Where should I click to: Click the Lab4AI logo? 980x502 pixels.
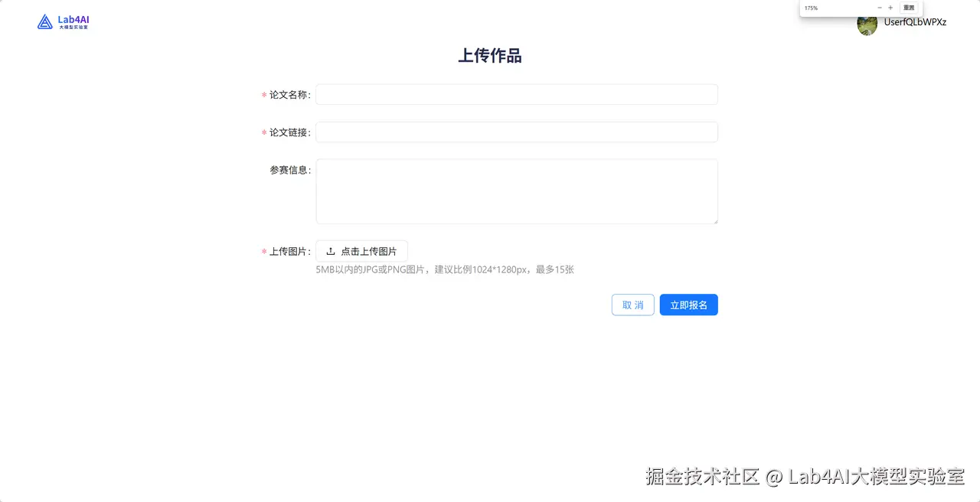coord(64,22)
